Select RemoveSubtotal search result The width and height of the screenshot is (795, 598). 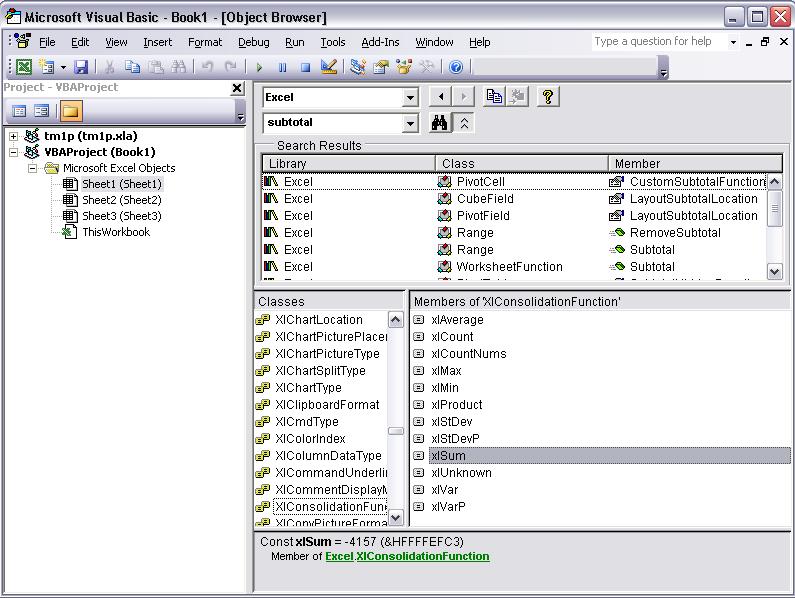pos(675,233)
